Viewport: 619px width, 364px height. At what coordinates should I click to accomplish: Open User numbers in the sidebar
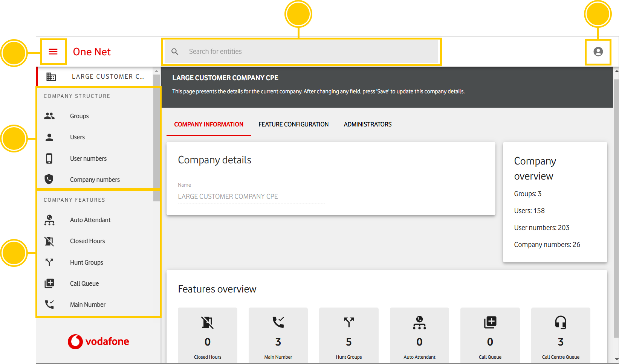coord(88,158)
